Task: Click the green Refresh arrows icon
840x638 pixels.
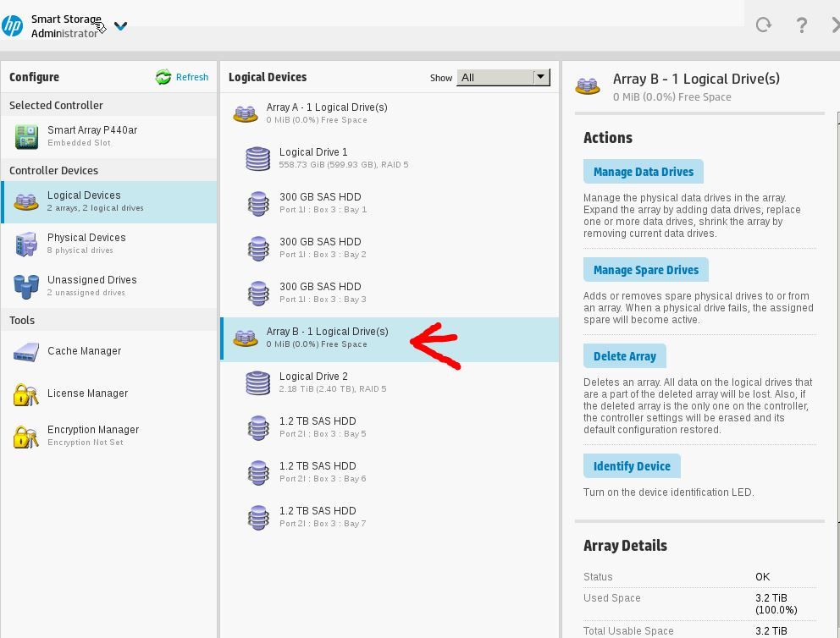Action: 163,77
